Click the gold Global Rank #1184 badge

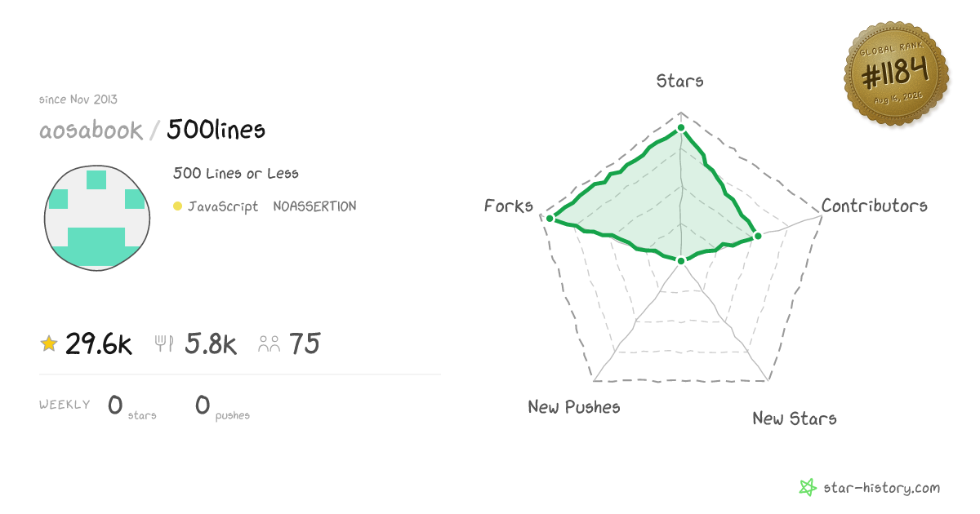click(x=896, y=75)
